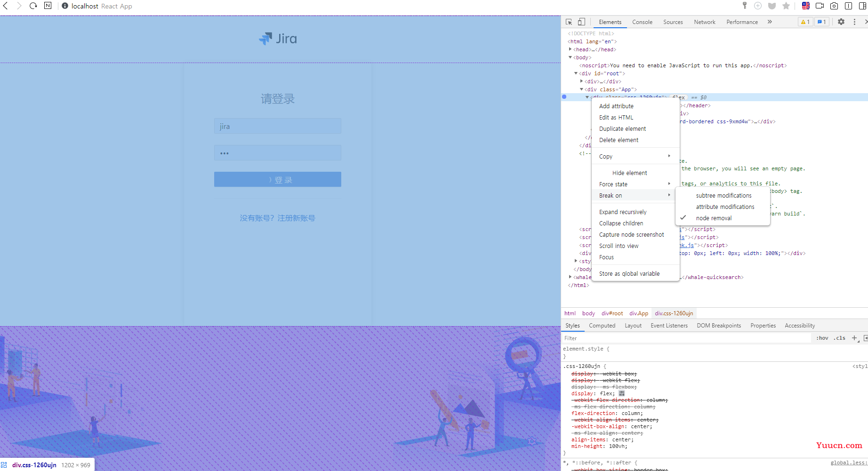Viewport: 868px width, 471px height.
Task: Activate the inspect element picker icon
Action: tap(569, 22)
